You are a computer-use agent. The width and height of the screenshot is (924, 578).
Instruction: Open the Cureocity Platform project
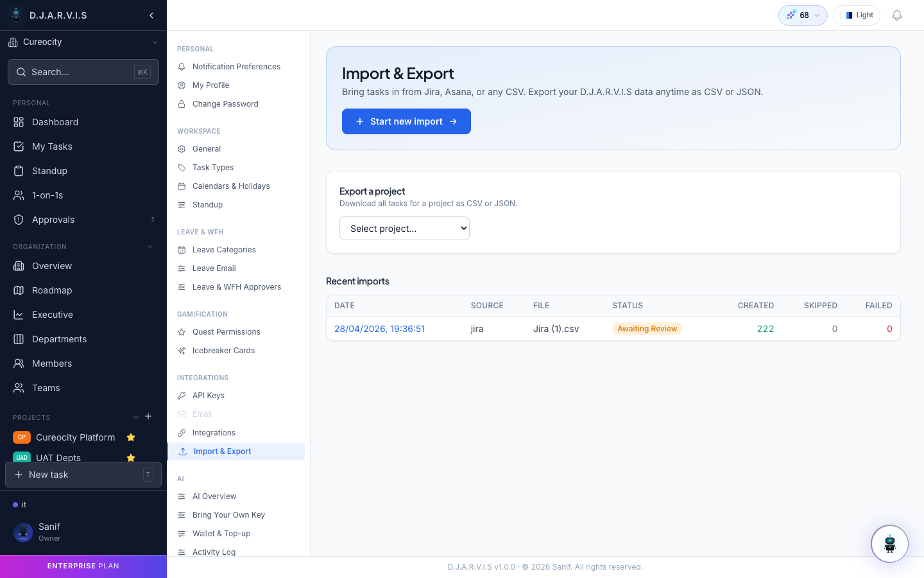[x=75, y=437]
